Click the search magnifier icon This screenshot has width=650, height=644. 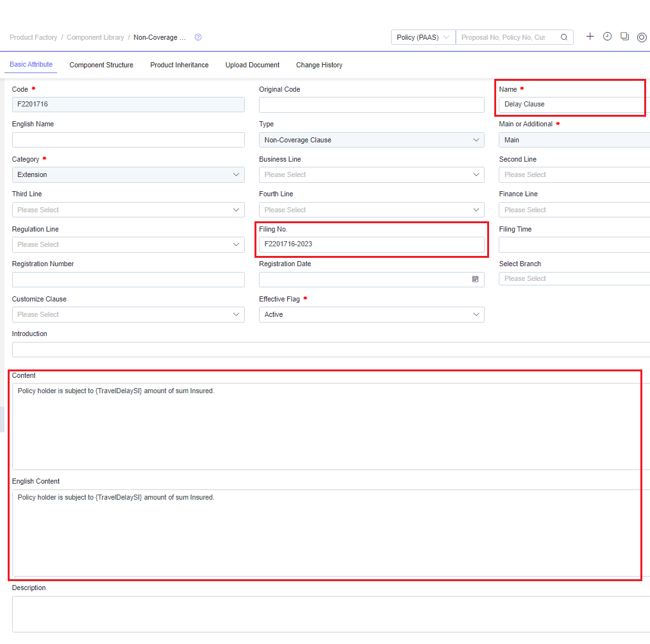click(563, 37)
